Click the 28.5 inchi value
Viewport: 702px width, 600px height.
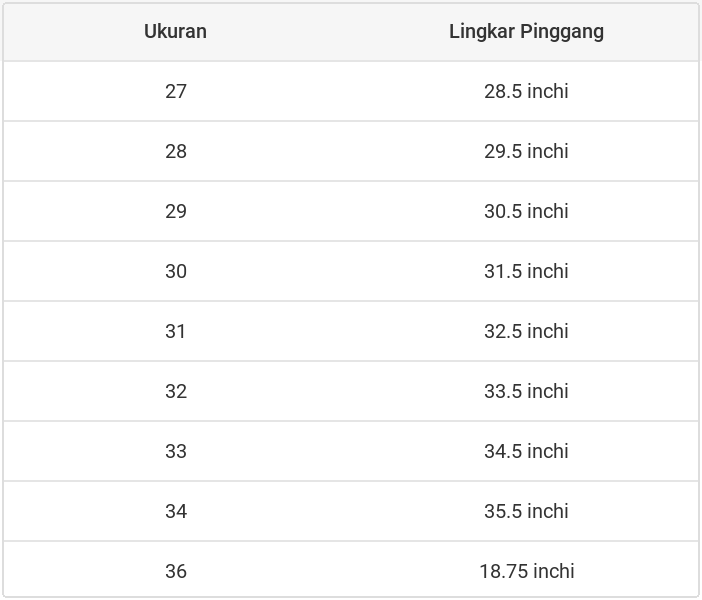tap(526, 91)
